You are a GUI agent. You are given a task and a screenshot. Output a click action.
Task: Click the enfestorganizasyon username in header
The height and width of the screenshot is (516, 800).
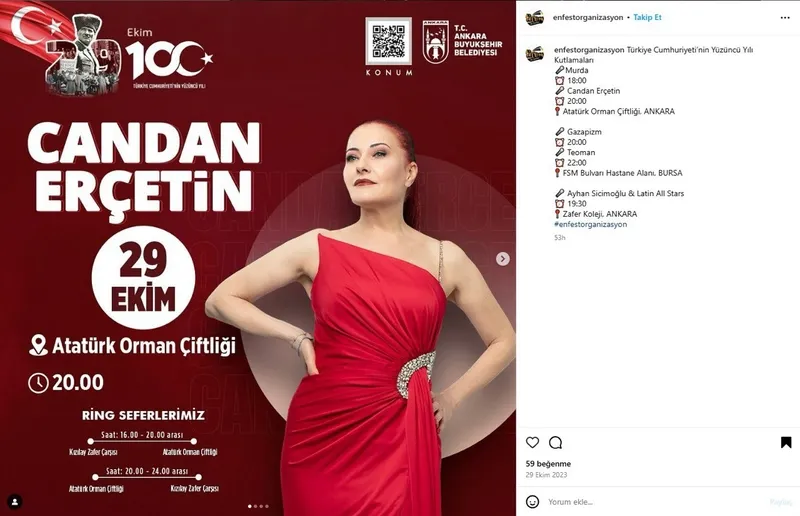(x=588, y=17)
